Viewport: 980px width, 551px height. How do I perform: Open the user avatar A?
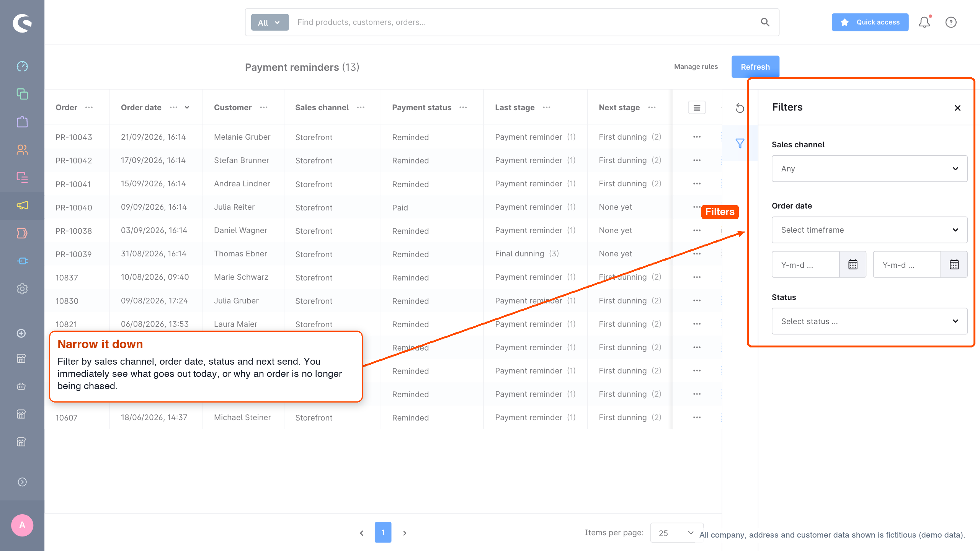click(x=22, y=525)
